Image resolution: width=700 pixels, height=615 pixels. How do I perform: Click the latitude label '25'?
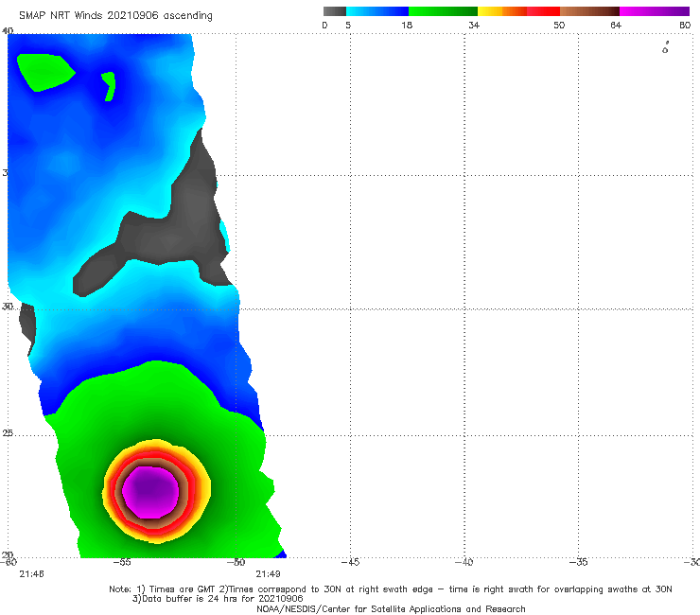pyautogui.click(x=8, y=433)
